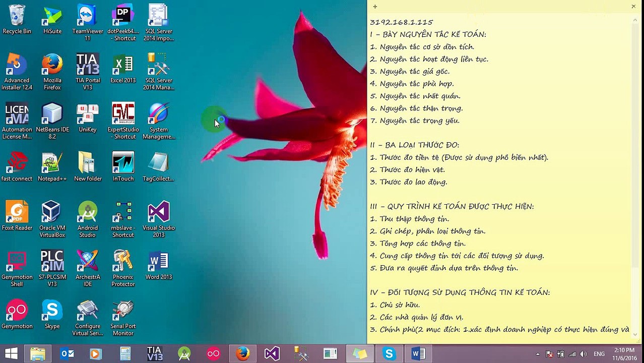Open Foxit Reader desktop icon
Viewport: 644px width, 363px height.
click(x=17, y=216)
